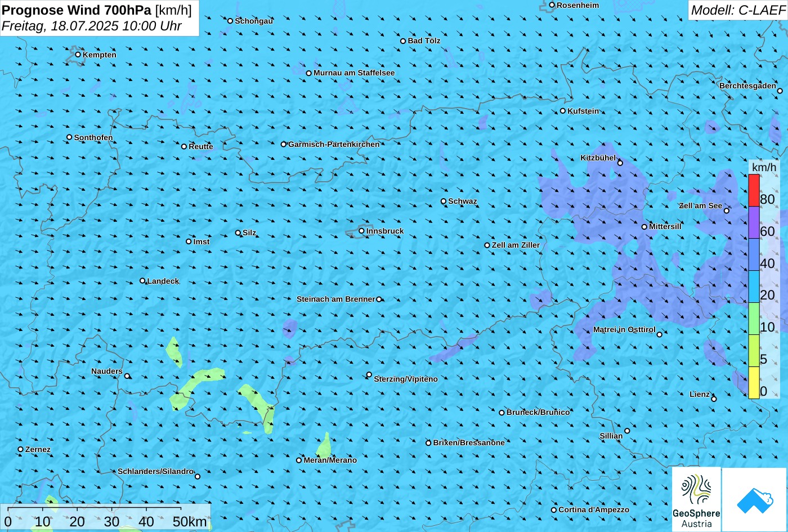Click the Steinach am Brenner label
Screen dimensions: 788x532
point(335,299)
